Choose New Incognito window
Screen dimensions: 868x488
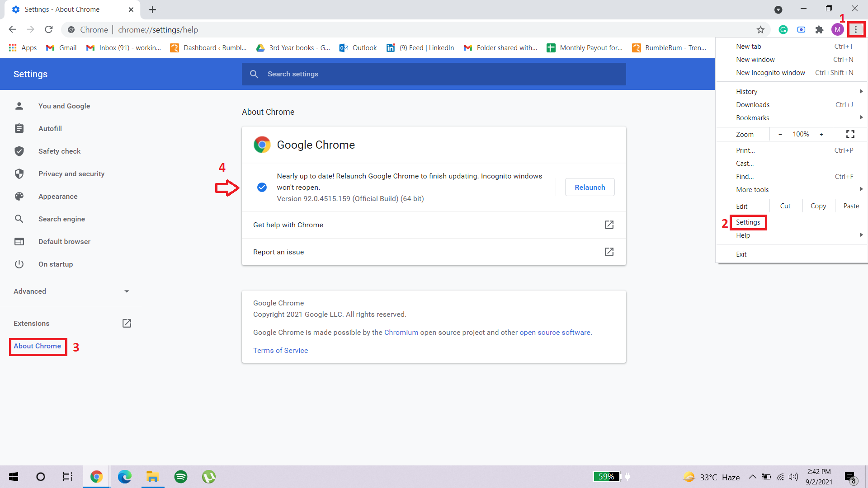point(792,73)
